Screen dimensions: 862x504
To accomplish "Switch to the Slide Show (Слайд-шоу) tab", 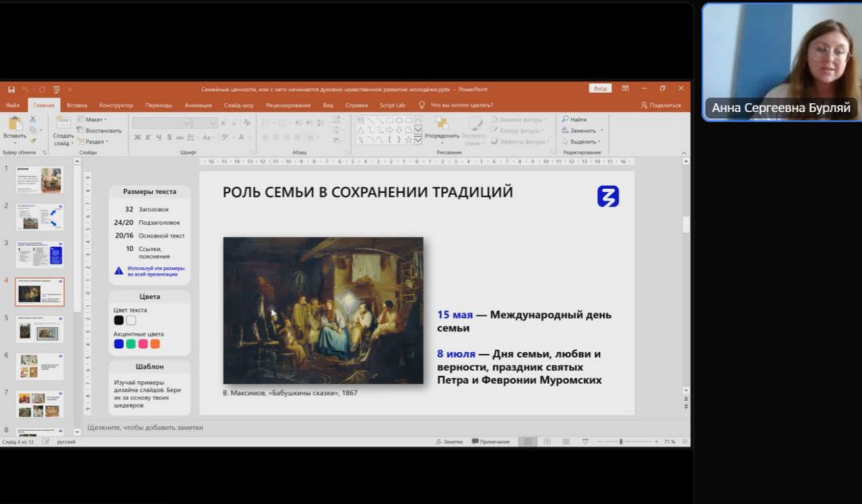I will pos(239,106).
